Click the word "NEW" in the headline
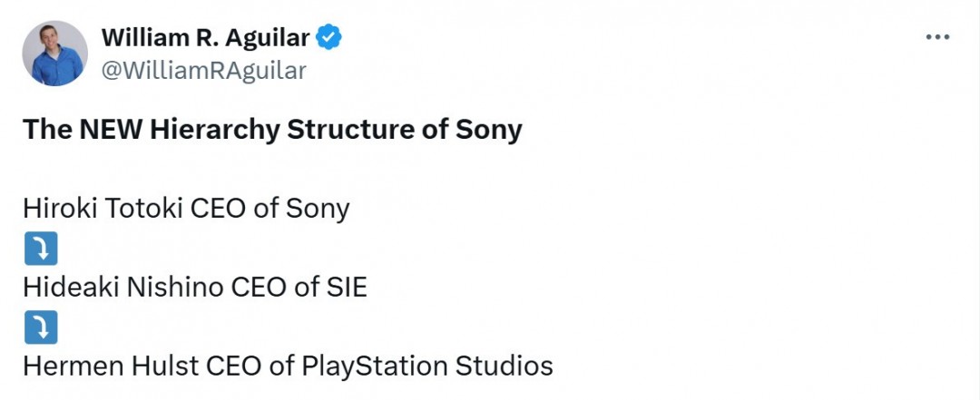Image resolution: width=980 pixels, height=400 pixels. [111, 130]
